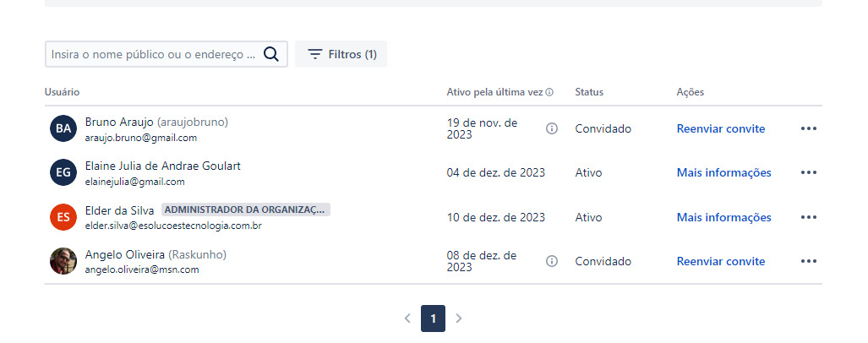
Task: Resend invite to Bruno Araujo
Action: (720, 128)
